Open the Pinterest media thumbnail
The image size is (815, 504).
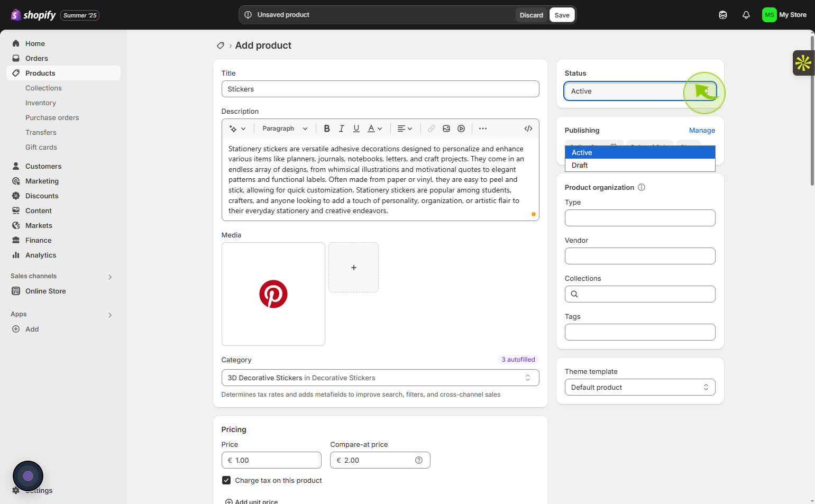[x=273, y=294]
